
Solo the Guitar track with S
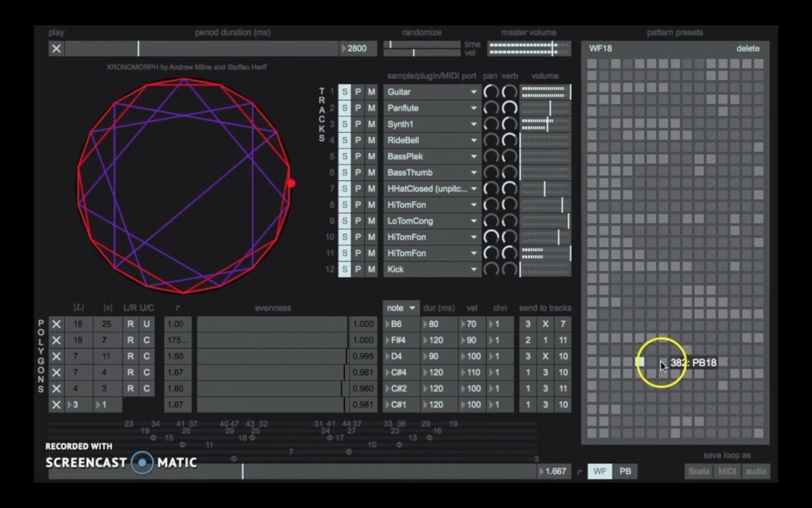click(345, 91)
